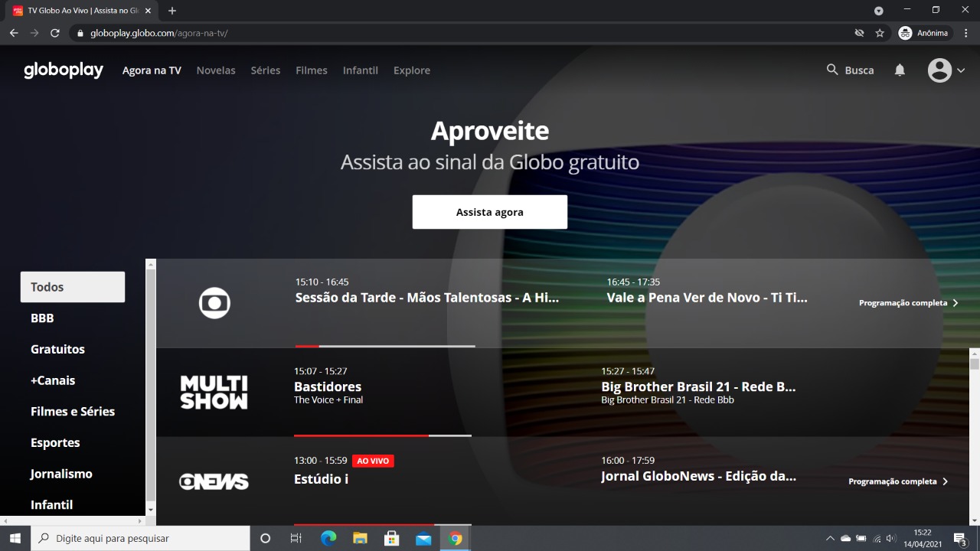This screenshot has width=980, height=551.
Task: Open File Explorer from taskbar
Action: [x=360, y=538]
